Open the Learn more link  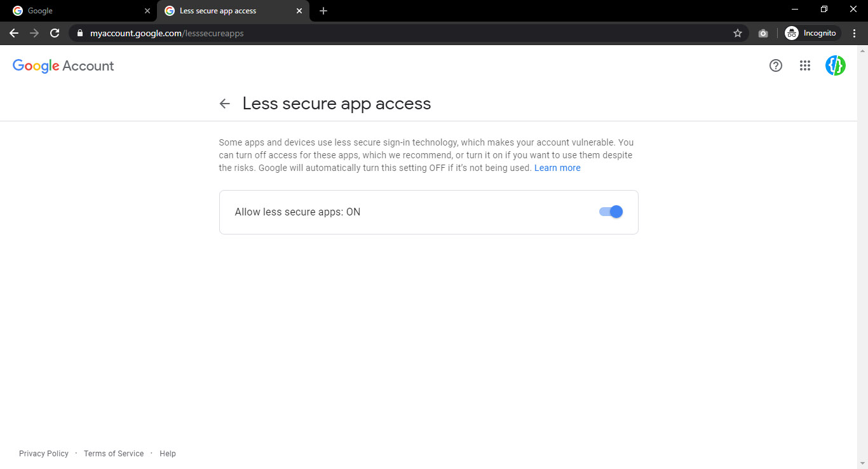557,167
